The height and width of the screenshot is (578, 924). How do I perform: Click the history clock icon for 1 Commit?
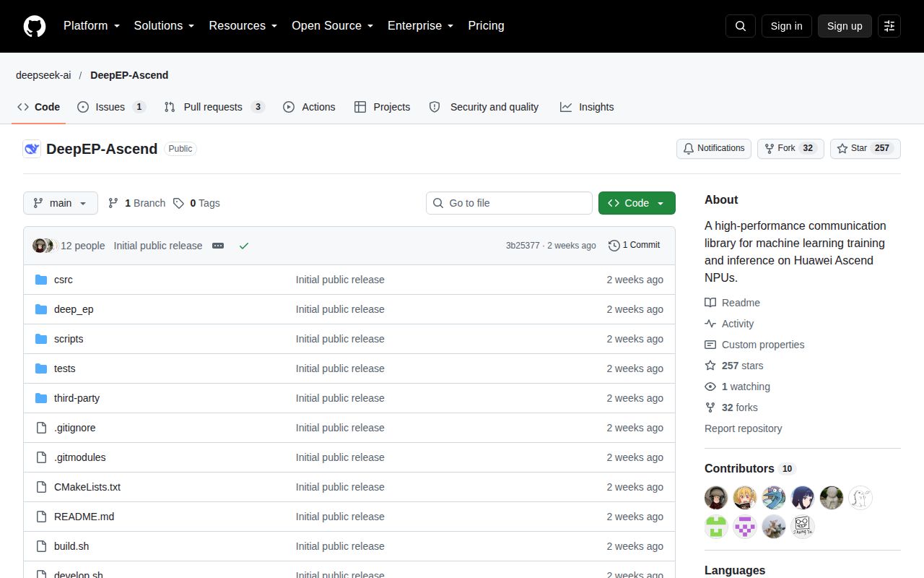tap(614, 246)
